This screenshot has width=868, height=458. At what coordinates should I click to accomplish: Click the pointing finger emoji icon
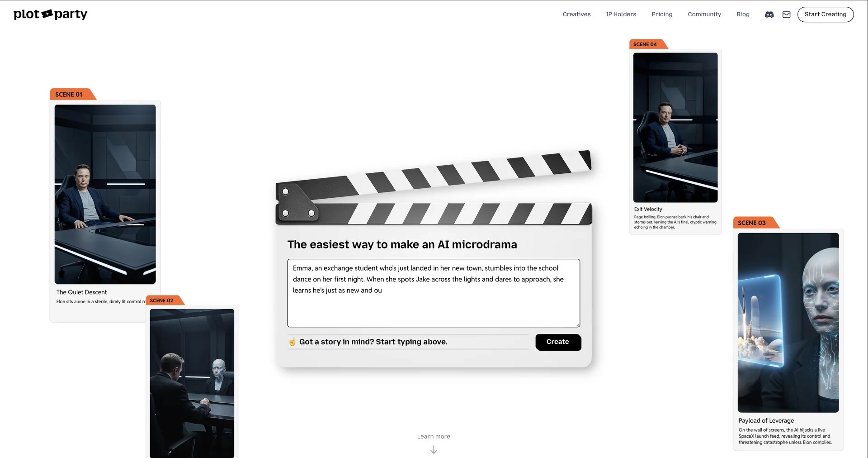[292, 342]
